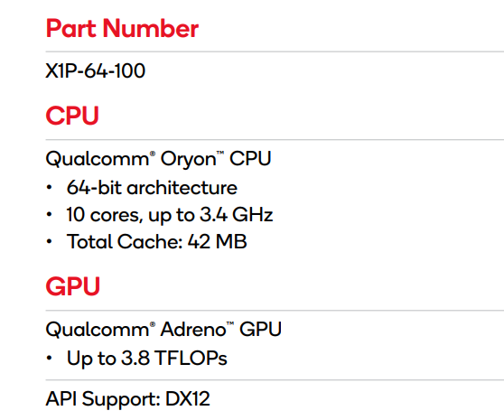The width and height of the screenshot is (504, 420).
Task: Click the 3.8 TFLOPs value
Action: (x=174, y=358)
